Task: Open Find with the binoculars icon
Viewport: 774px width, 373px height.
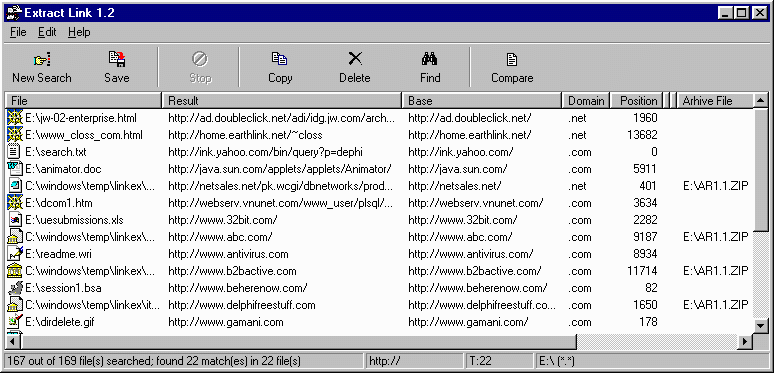Action: (x=429, y=59)
